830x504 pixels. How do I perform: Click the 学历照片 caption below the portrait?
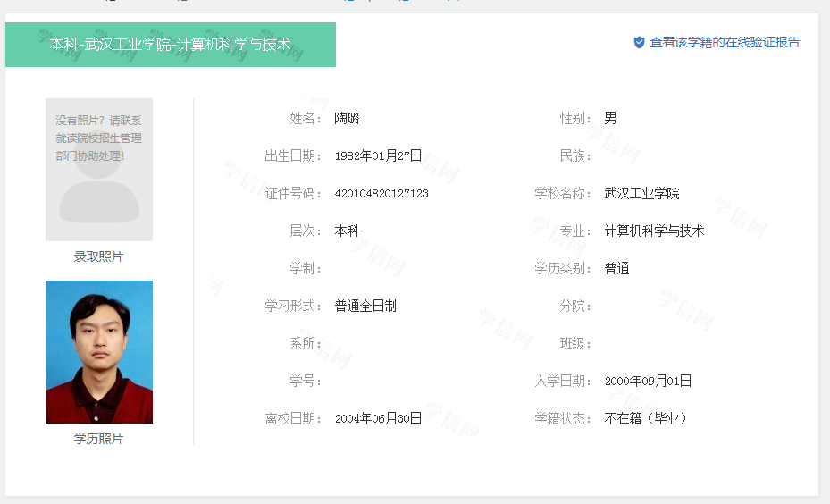click(x=99, y=439)
